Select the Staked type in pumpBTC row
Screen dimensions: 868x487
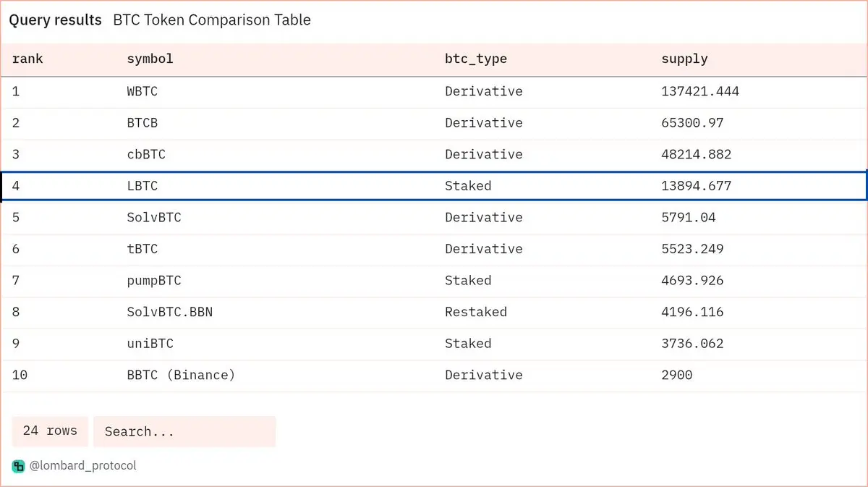(467, 281)
